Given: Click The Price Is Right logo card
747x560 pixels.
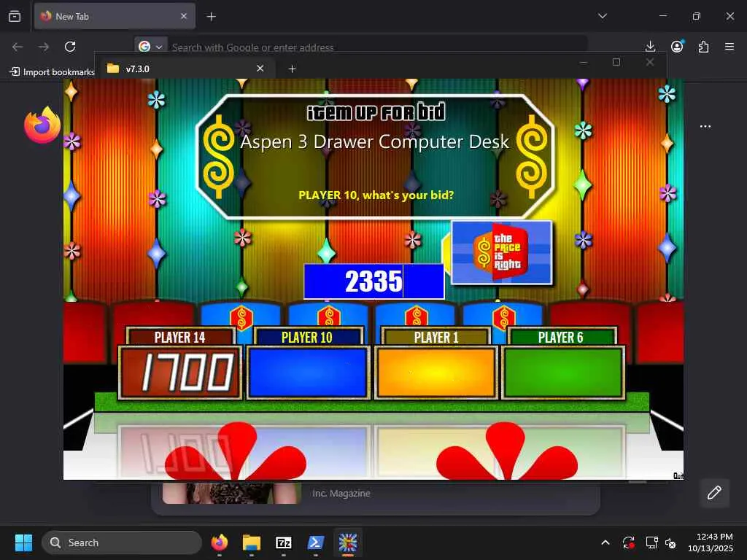Looking at the screenshot, I should pos(502,252).
